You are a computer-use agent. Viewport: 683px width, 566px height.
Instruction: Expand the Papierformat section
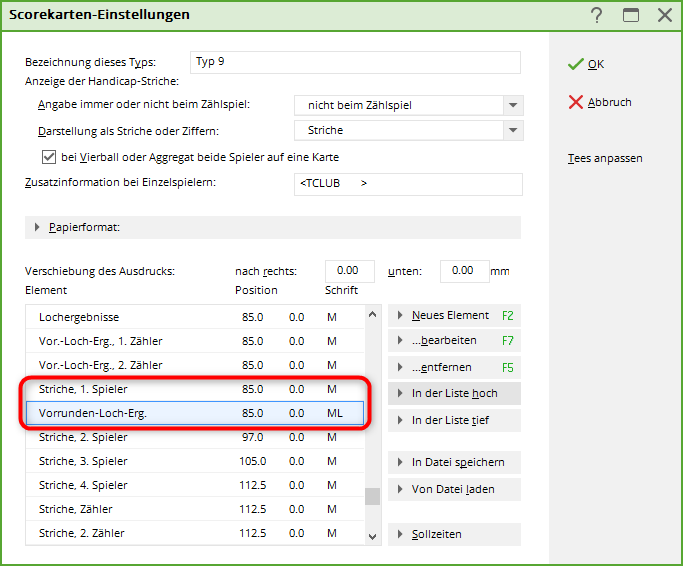coord(38,228)
